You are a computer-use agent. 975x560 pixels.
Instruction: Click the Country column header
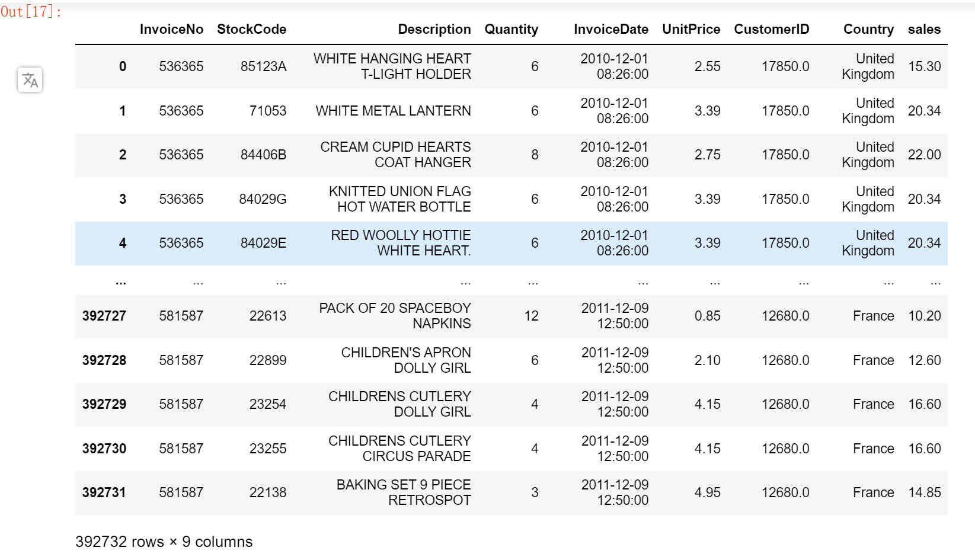pos(868,29)
